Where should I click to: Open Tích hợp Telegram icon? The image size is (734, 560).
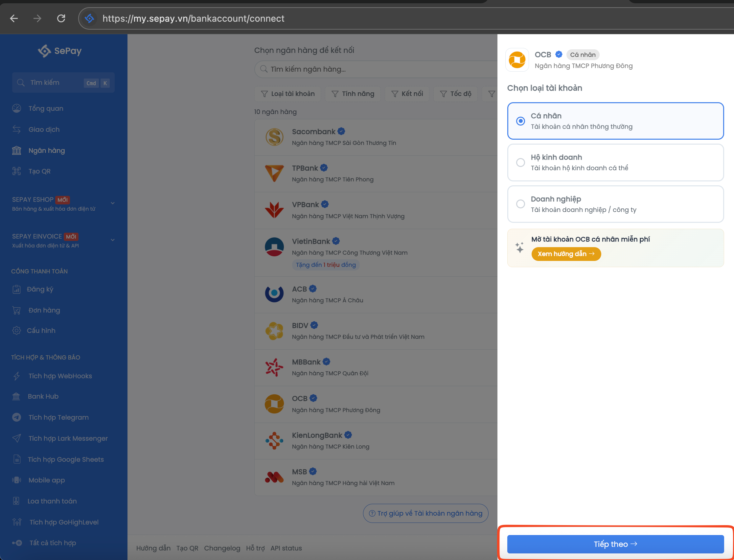coord(17,417)
